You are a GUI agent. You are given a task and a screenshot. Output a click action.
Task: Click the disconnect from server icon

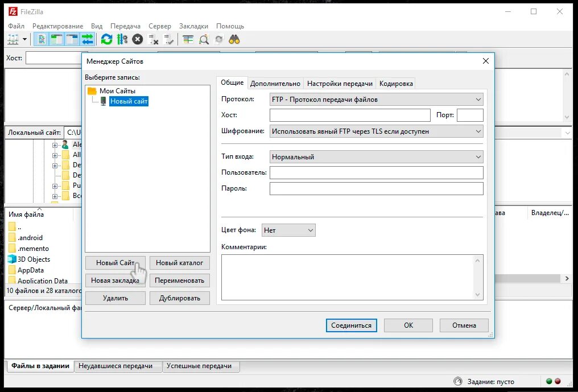153,39
